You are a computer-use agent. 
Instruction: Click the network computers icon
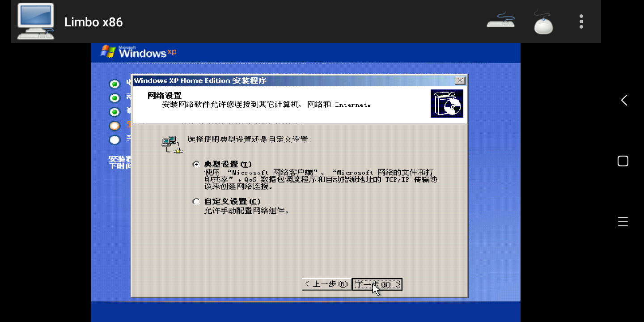click(x=172, y=145)
